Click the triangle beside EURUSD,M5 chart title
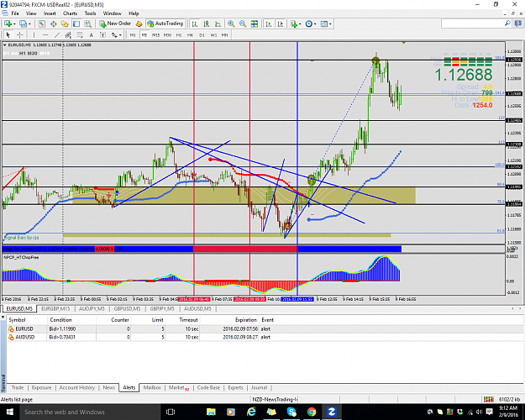525x420 pixels. point(5,45)
